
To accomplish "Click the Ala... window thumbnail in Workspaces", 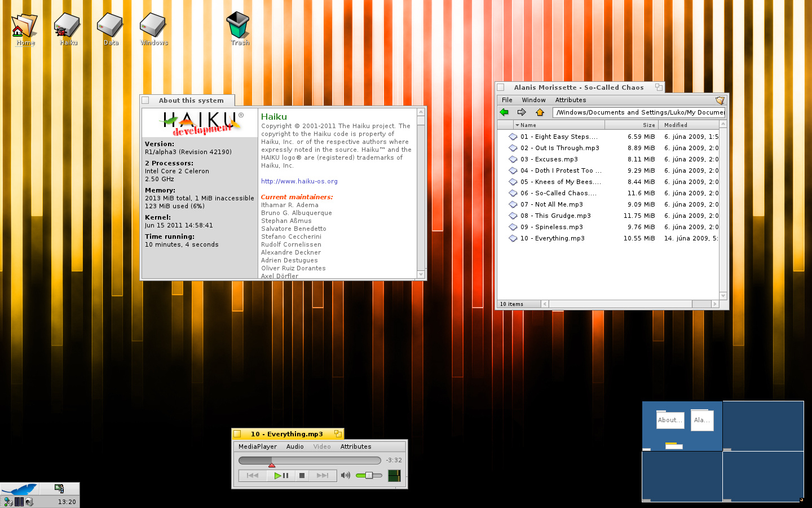I will coord(702,420).
